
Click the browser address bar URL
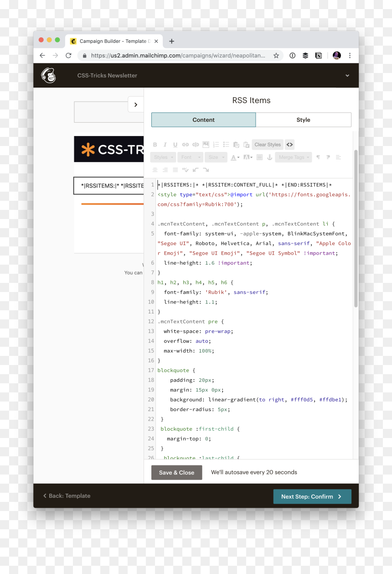178,56
